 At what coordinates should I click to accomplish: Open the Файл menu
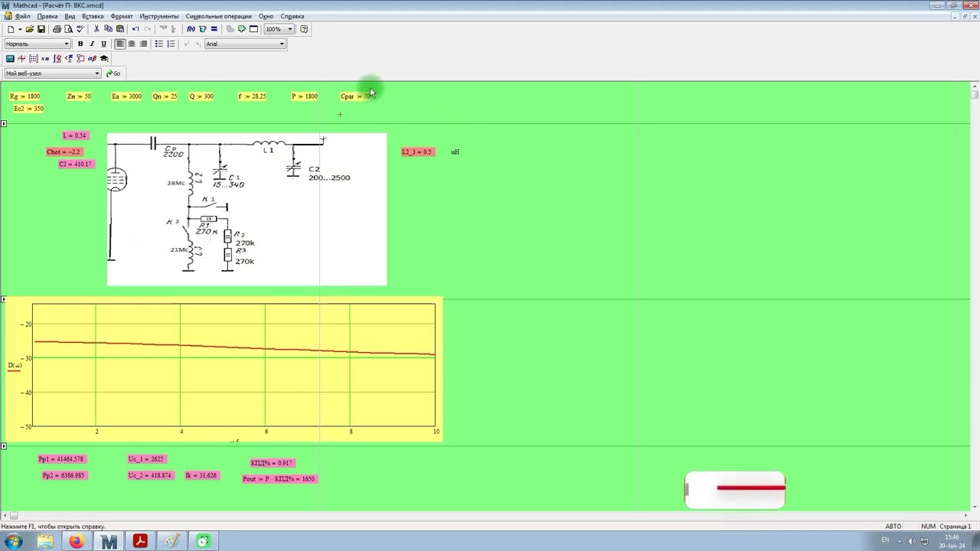click(23, 16)
